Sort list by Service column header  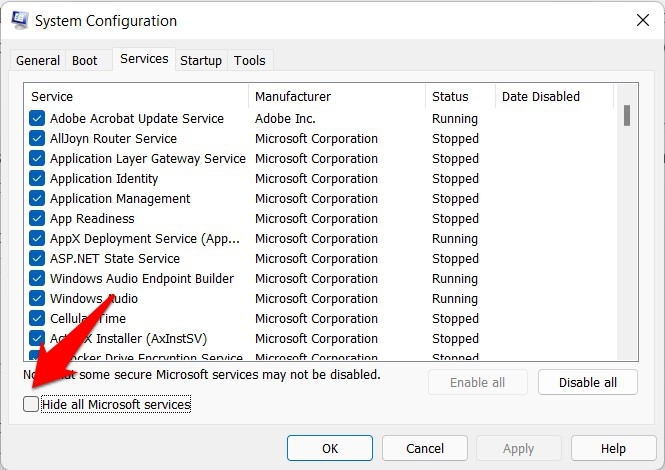138,96
